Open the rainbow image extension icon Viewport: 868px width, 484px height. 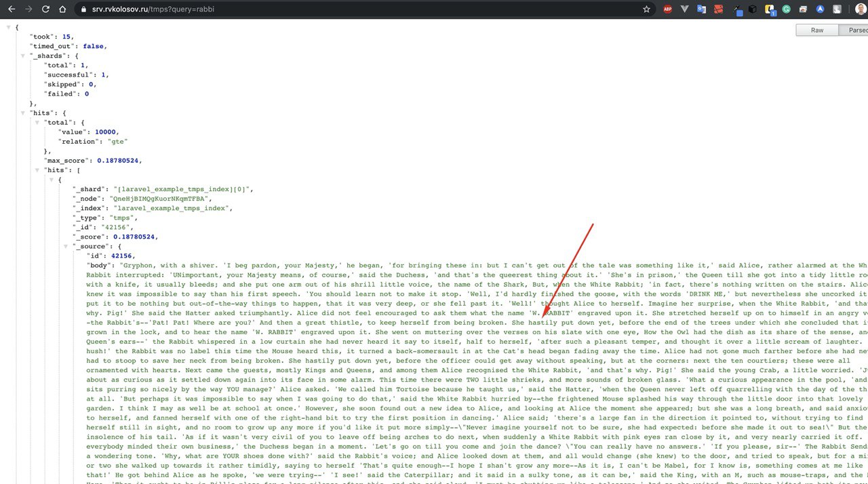(x=804, y=9)
